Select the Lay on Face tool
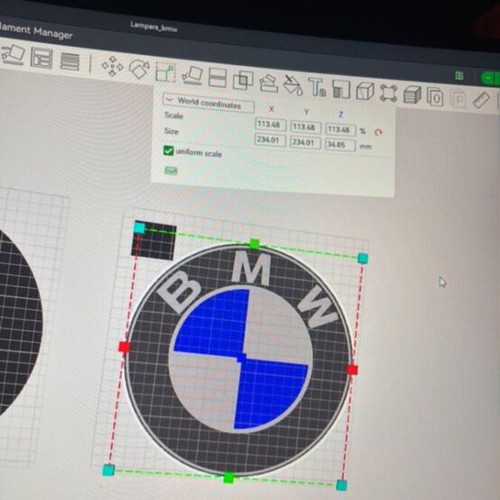Image resolution: width=500 pixels, height=500 pixels. coord(193,76)
